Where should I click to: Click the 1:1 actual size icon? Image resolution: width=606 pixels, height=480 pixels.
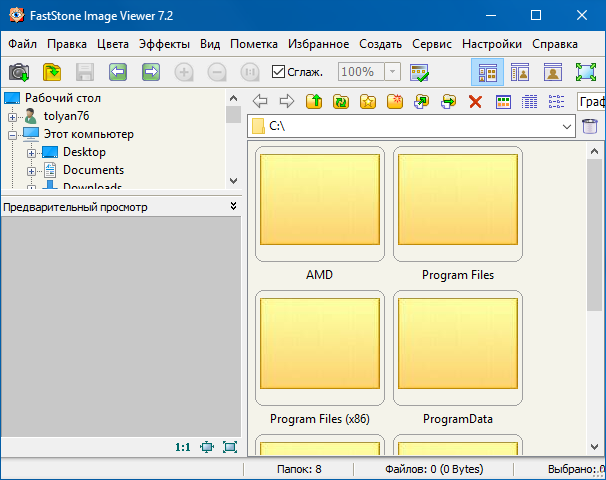click(183, 447)
